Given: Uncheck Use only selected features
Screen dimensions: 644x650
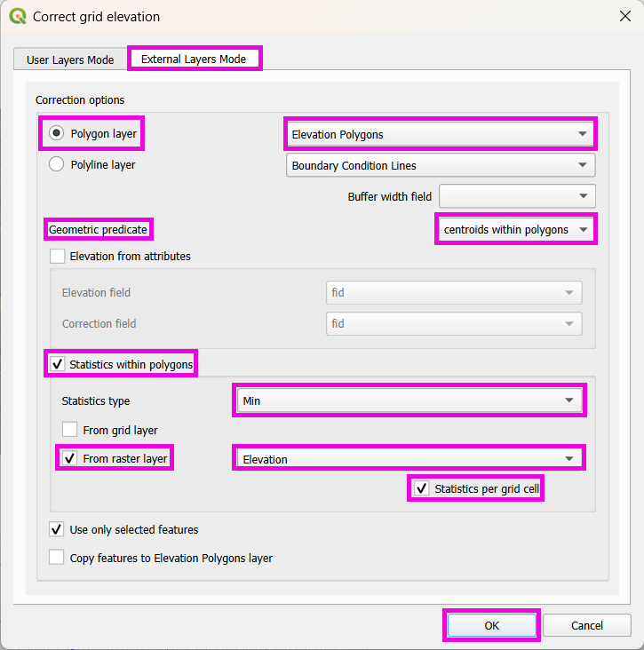Looking at the screenshot, I should (58, 530).
